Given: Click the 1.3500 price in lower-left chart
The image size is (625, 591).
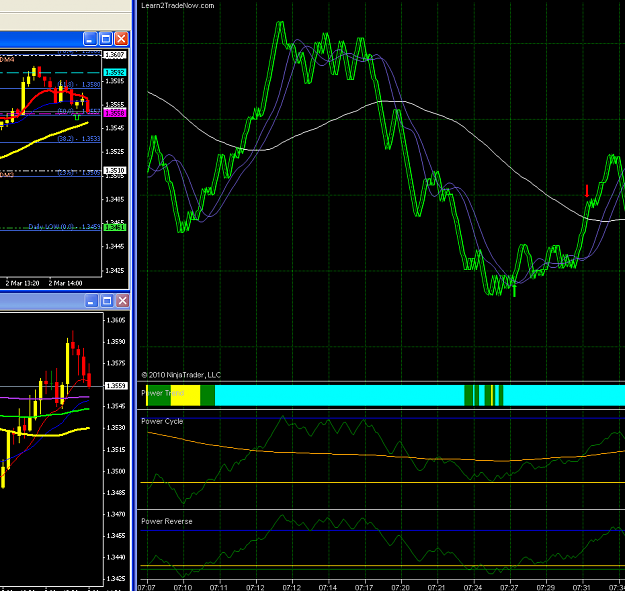Looking at the screenshot, I should tap(116, 471).
